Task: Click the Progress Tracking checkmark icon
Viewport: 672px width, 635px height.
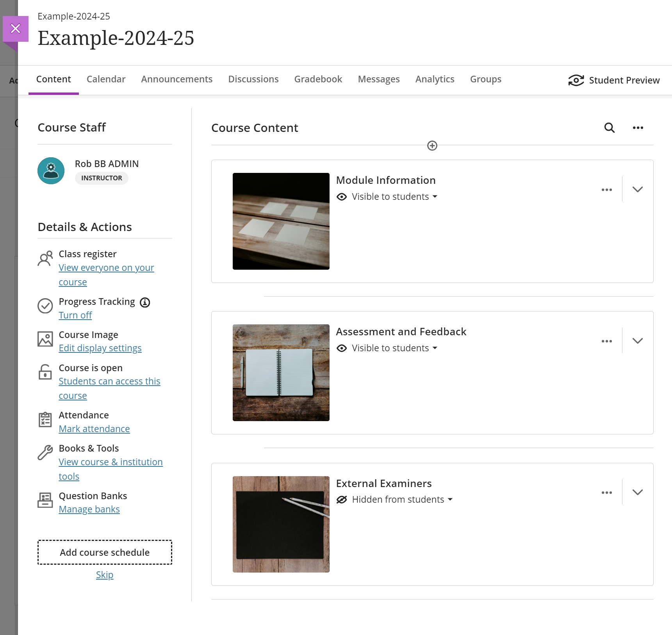Action: 45,306
